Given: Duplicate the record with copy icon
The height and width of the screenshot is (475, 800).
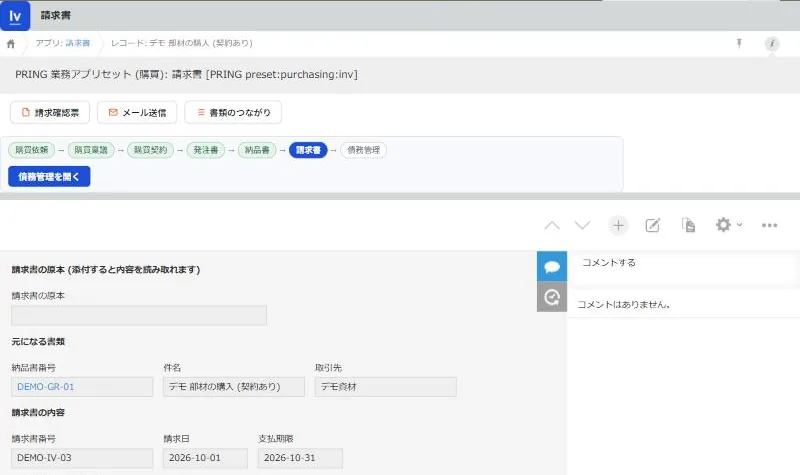Looking at the screenshot, I should [688, 225].
